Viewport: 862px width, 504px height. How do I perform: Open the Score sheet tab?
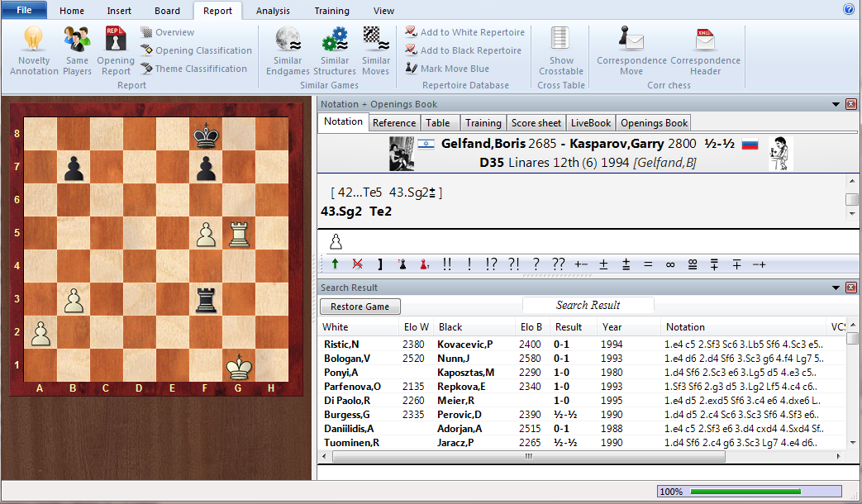[536, 123]
